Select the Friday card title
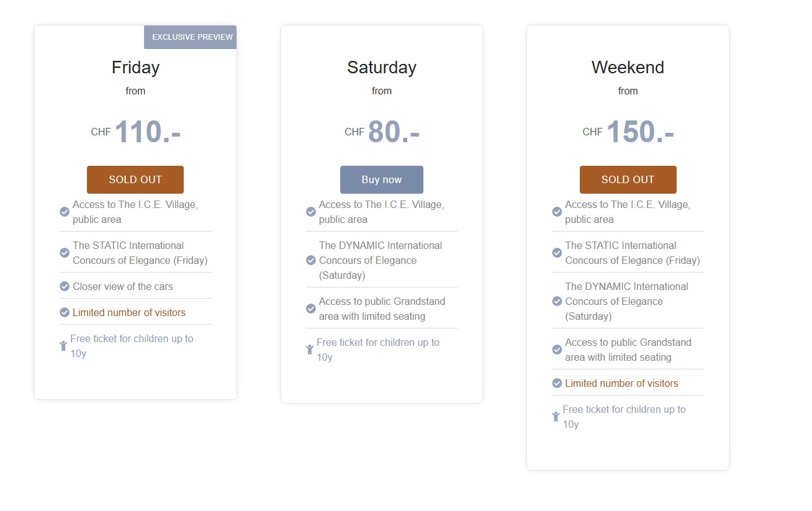The width and height of the screenshot is (812, 511). (135, 67)
